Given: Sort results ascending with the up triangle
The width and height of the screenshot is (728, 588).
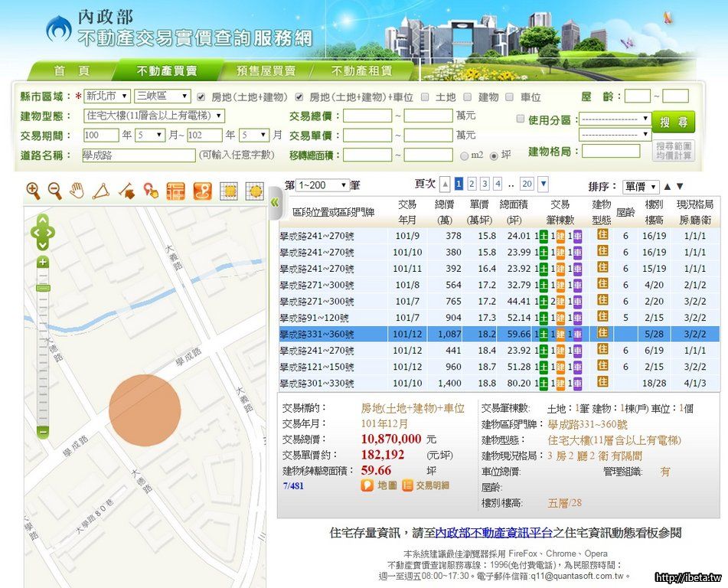Looking at the screenshot, I should [667, 186].
